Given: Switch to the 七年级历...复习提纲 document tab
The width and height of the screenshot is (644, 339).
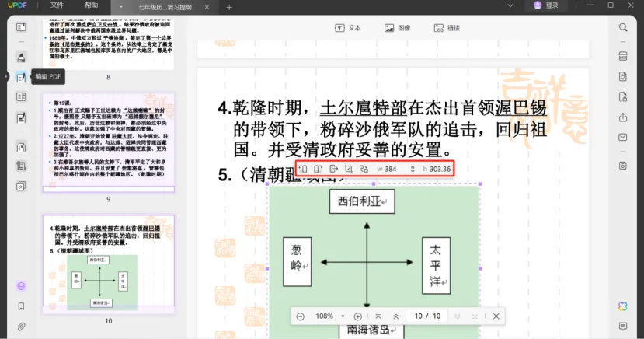Looking at the screenshot, I should click(165, 7).
